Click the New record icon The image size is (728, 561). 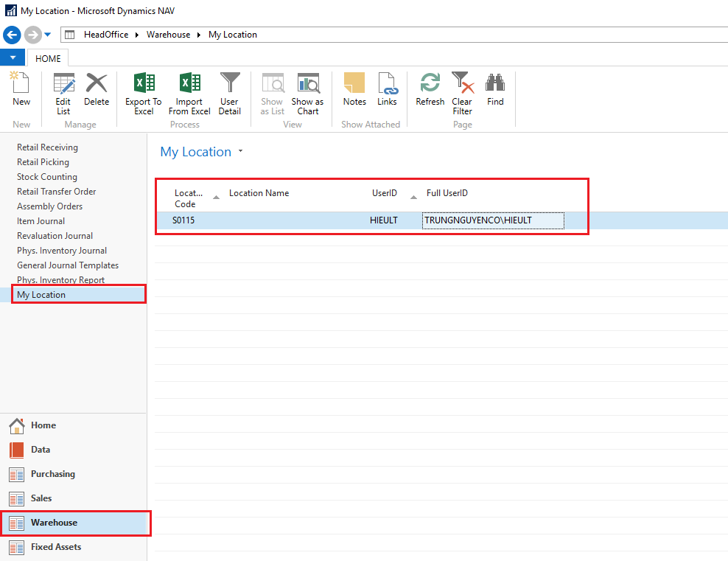[21, 83]
